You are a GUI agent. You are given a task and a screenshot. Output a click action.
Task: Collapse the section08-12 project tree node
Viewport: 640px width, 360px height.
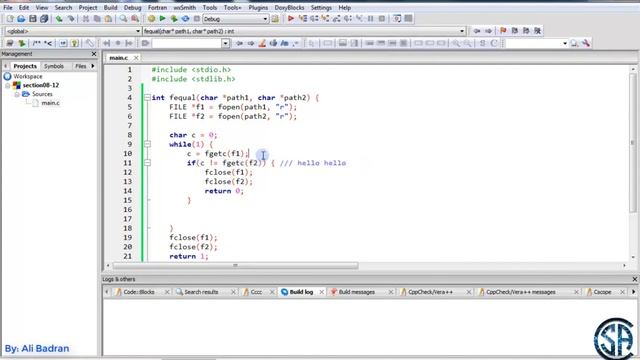pos(7,85)
